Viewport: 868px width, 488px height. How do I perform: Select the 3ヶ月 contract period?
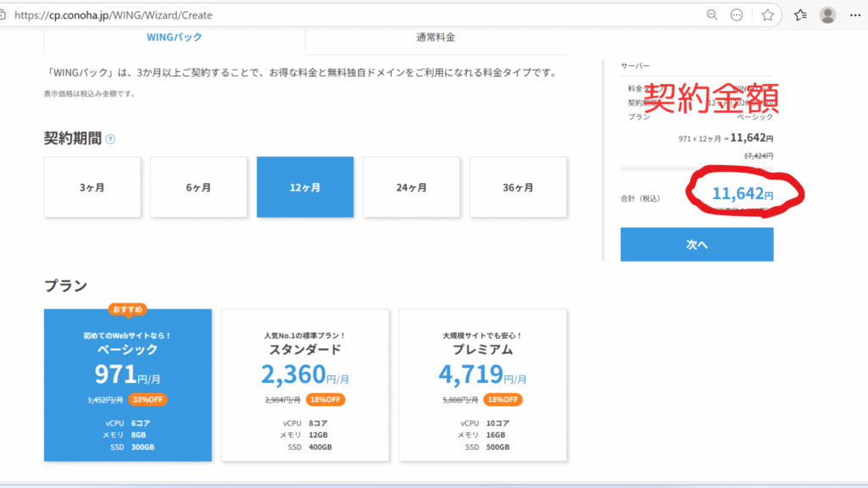[92, 187]
